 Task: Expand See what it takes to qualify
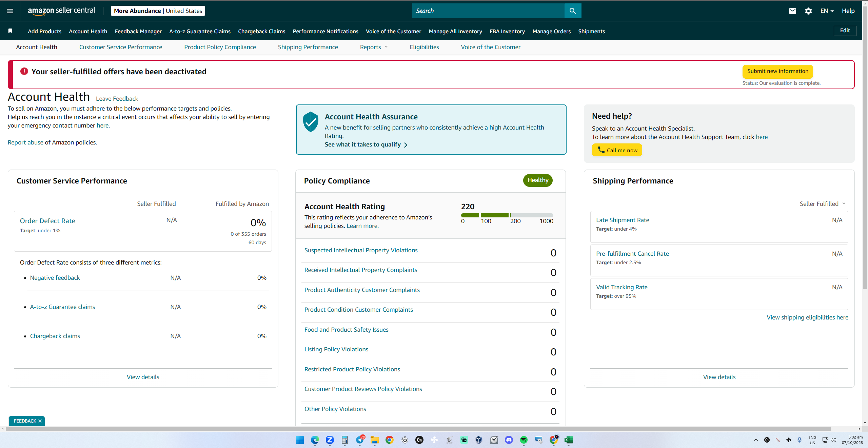pyautogui.click(x=366, y=144)
